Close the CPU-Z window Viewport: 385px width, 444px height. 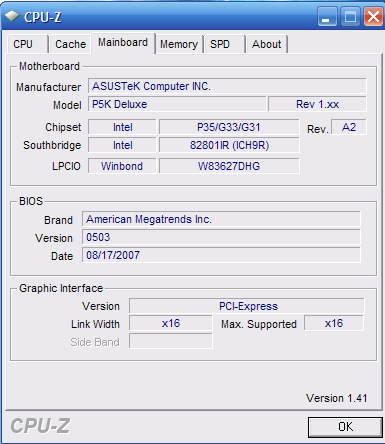point(373,16)
